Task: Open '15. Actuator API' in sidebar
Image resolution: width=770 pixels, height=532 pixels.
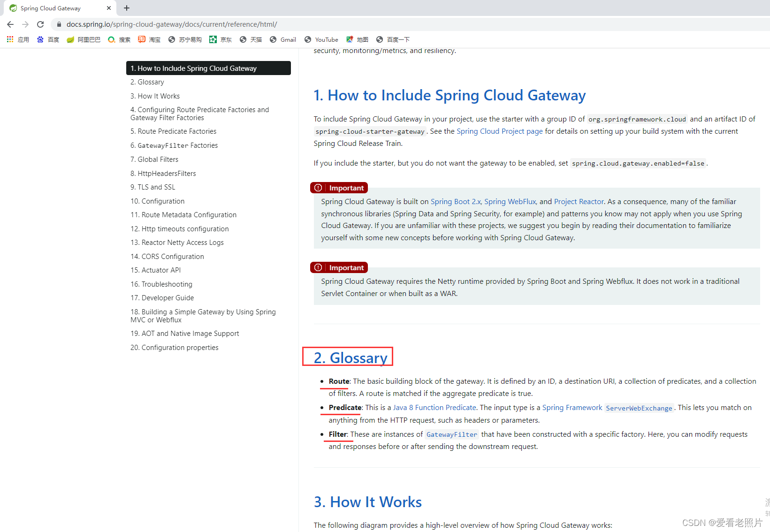Action: [x=156, y=270]
